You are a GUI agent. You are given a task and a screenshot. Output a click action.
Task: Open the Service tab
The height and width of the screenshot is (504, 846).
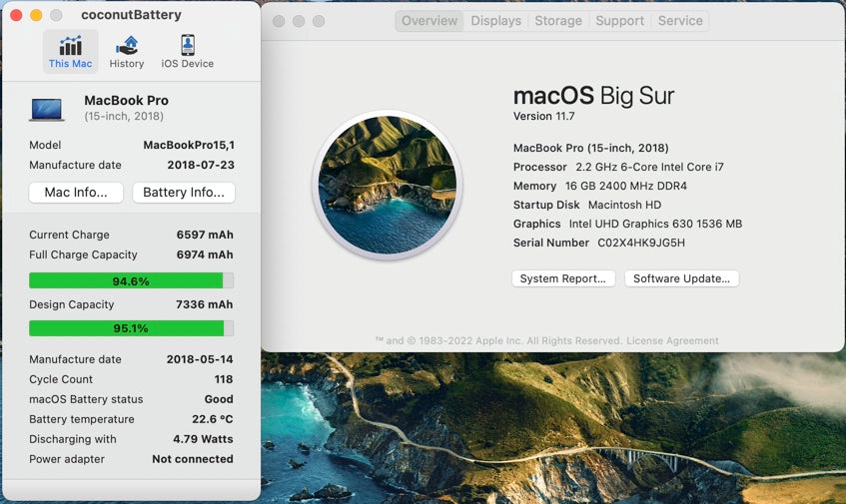[680, 21]
